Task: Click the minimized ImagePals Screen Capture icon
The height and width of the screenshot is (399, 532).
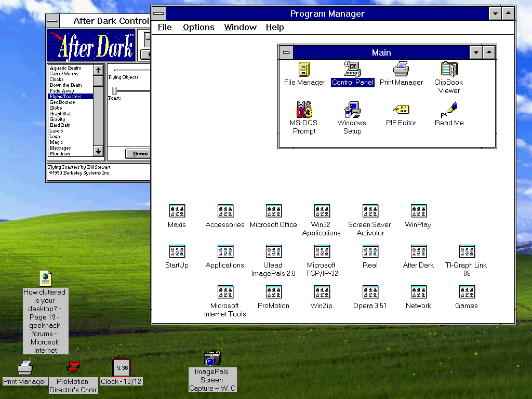Action: click(212, 358)
